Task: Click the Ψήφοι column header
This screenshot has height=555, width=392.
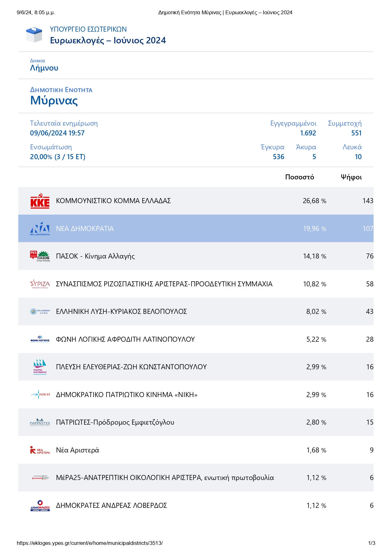Action: point(351,177)
